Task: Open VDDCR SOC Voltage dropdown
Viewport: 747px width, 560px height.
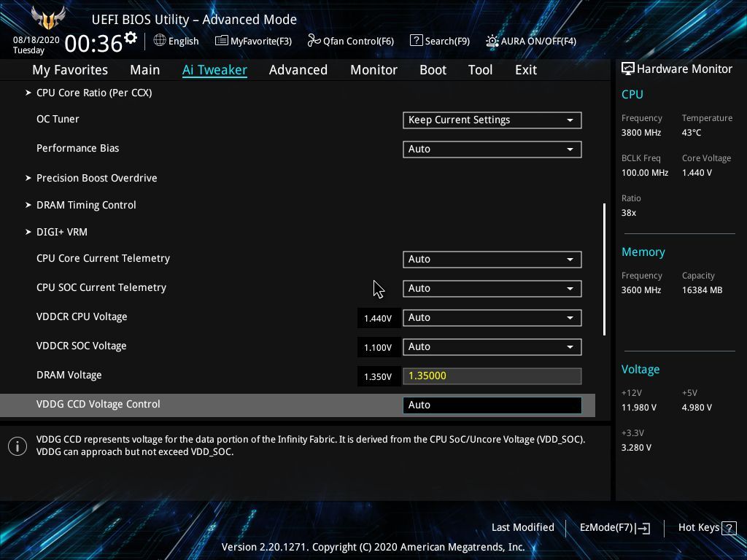Action: coord(492,346)
